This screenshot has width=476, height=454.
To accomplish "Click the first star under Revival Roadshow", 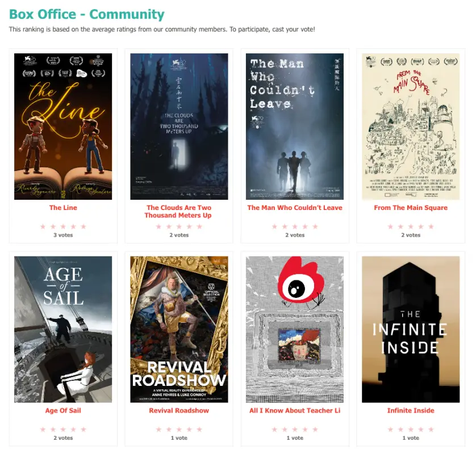I will coord(159,430).
